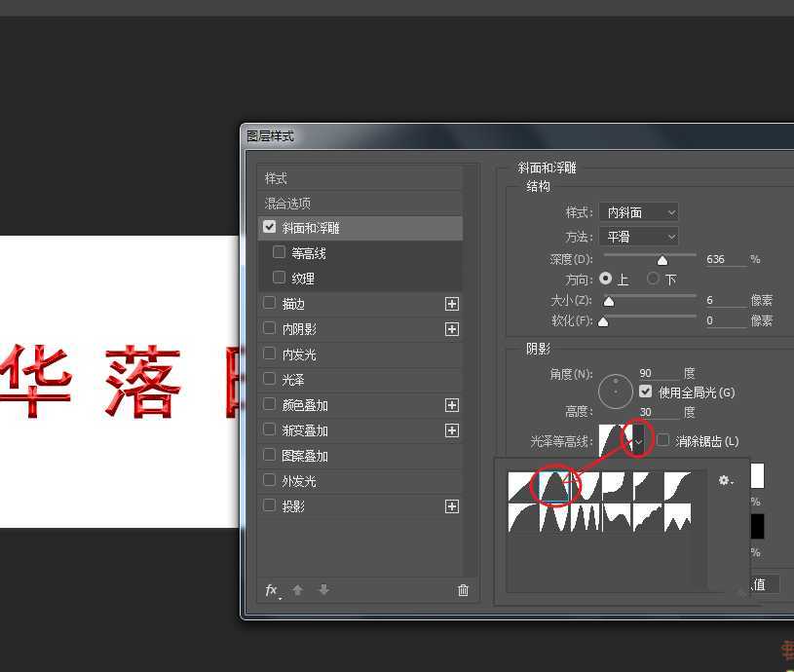The height and width of the screenshot is (672, 794).
Task: Click the plus icon beside 内阴影
Action: coord(451,329)
